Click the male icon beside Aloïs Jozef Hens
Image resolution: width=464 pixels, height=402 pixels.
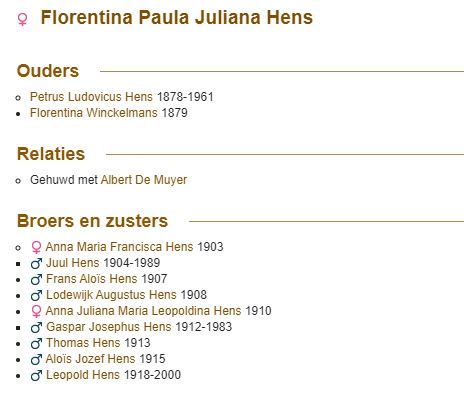click(x=36, y=359)
